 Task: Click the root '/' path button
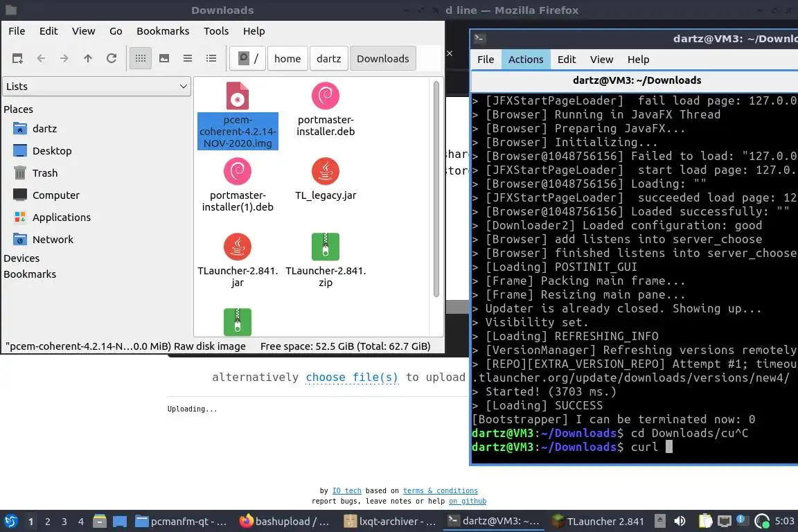pyautogui.click(x=248, y=59)
